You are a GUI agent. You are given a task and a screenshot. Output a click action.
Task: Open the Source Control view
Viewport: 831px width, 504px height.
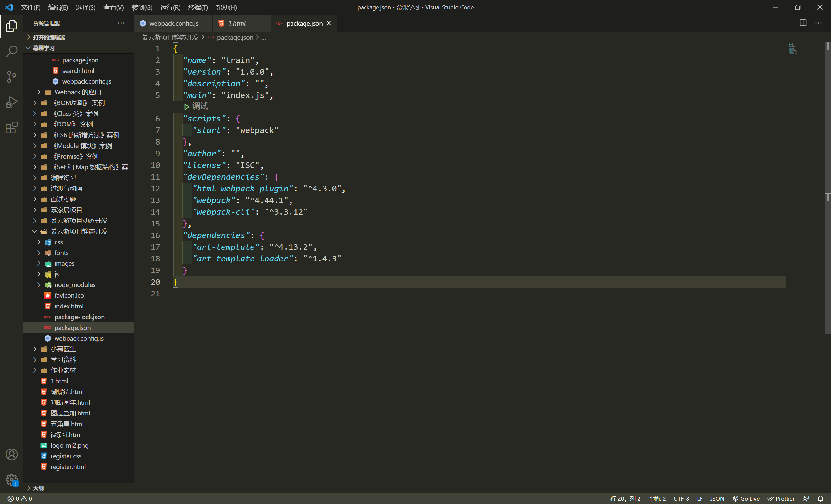click(11, 77)
